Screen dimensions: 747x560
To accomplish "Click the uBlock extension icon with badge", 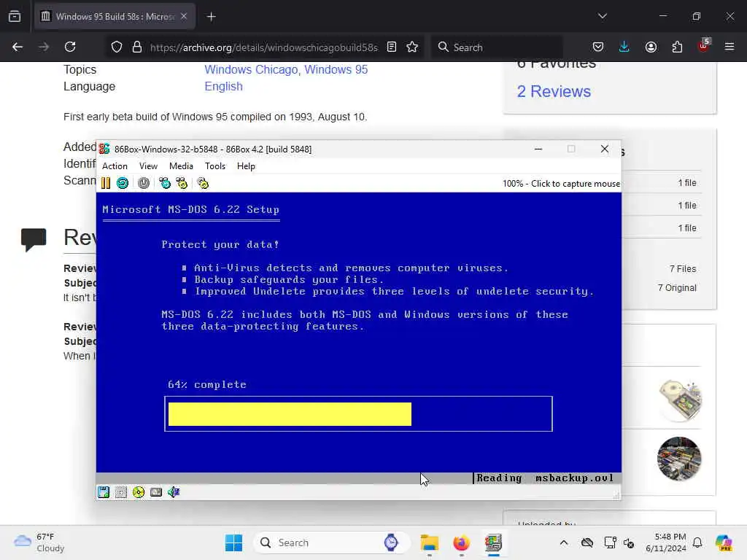I will [703, 46].
